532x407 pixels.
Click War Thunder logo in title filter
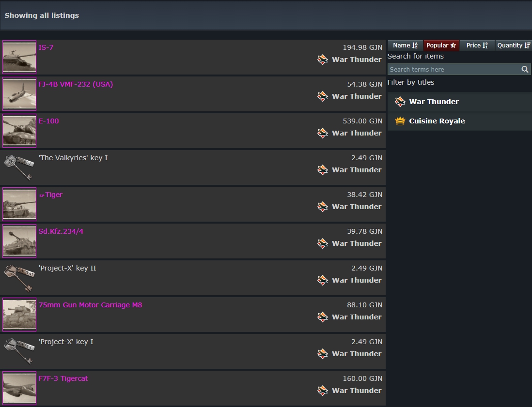pos(400,102)
